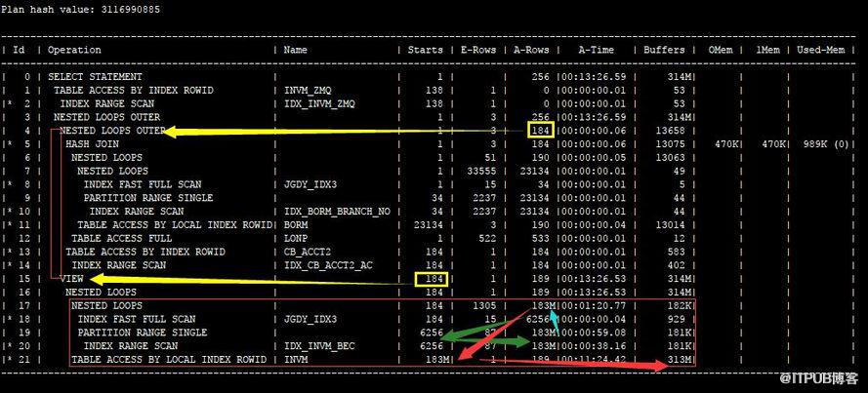Select the Buffers value 402
The height and width of the screenshot is (393, 868).
[x=676, y=265]
